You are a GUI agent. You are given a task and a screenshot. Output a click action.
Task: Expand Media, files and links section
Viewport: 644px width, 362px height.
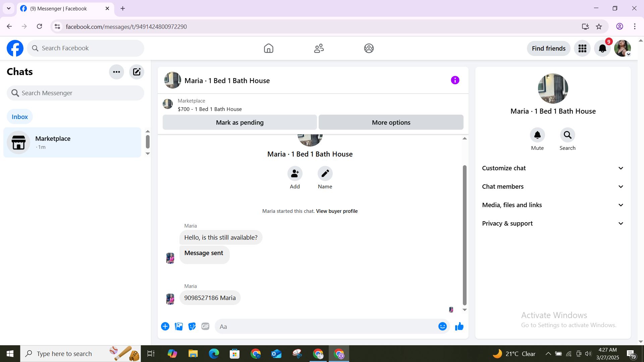[x=553, y=205]
